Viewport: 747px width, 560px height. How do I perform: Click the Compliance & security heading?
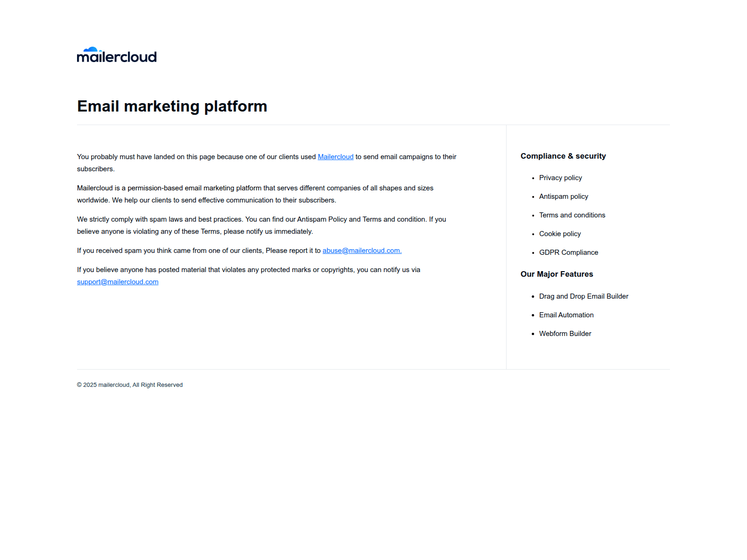coord(563,156)
